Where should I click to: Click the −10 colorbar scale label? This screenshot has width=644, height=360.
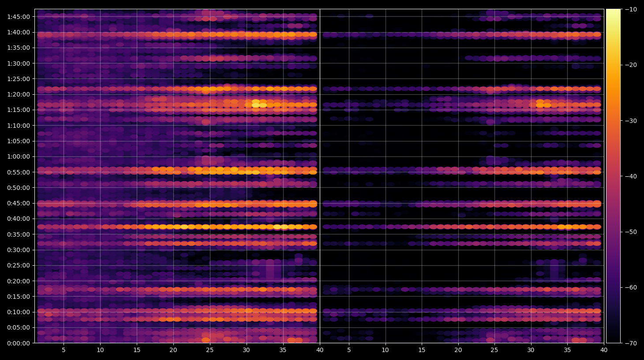click(631, 9)
